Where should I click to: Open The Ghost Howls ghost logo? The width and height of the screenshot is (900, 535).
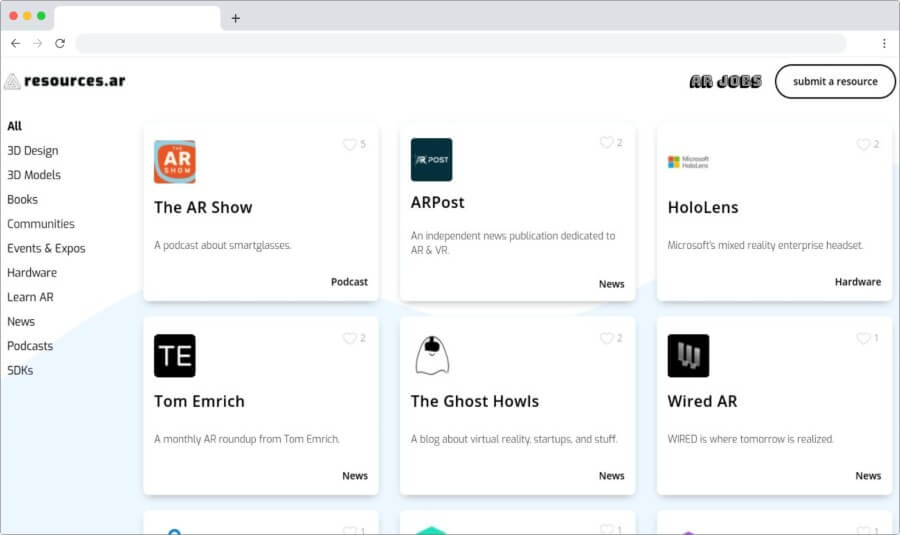pyautogui.click(x=432, y=356)
